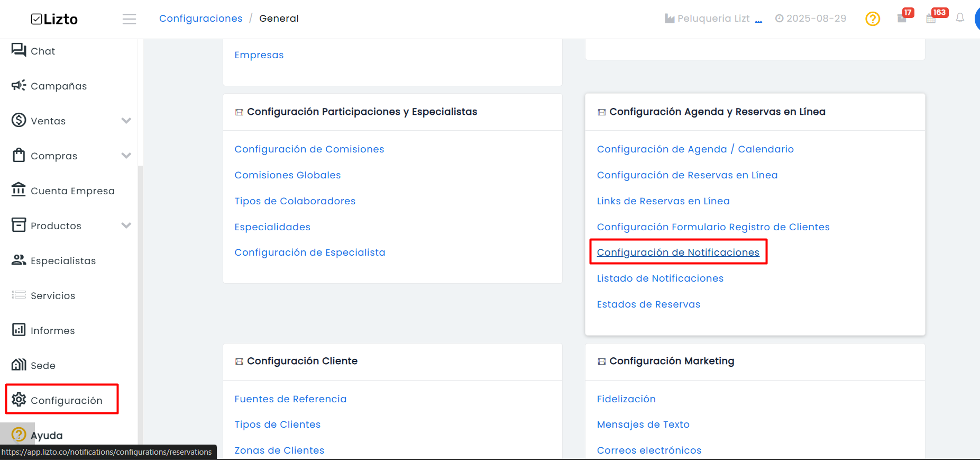Expand the Compras submenu chevron
The image size is (980, 460).
click(126, 156)
